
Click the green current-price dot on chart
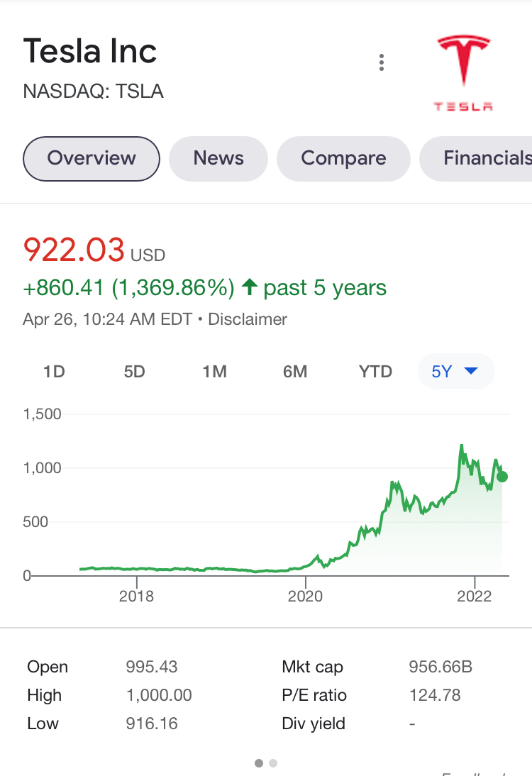pos(501,477)
